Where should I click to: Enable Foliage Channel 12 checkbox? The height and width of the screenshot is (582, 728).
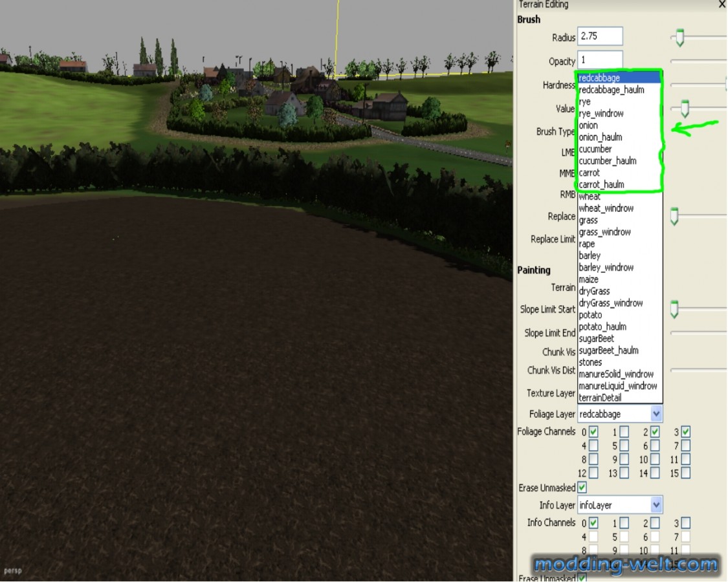[x=593, y=473]
